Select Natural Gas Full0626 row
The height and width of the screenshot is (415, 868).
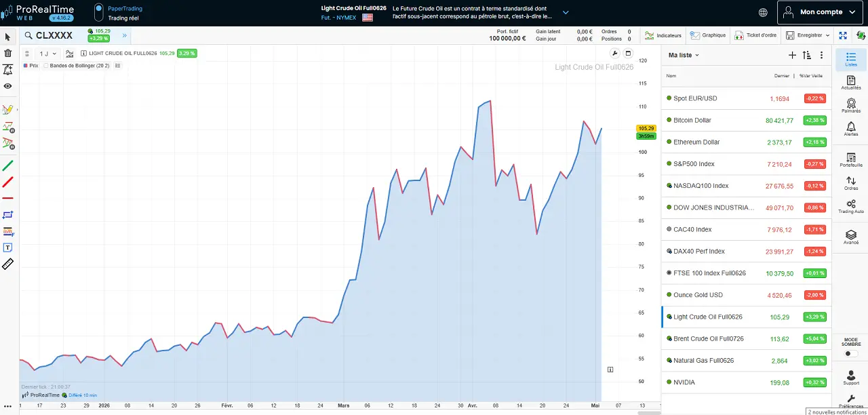click(746, 360)
